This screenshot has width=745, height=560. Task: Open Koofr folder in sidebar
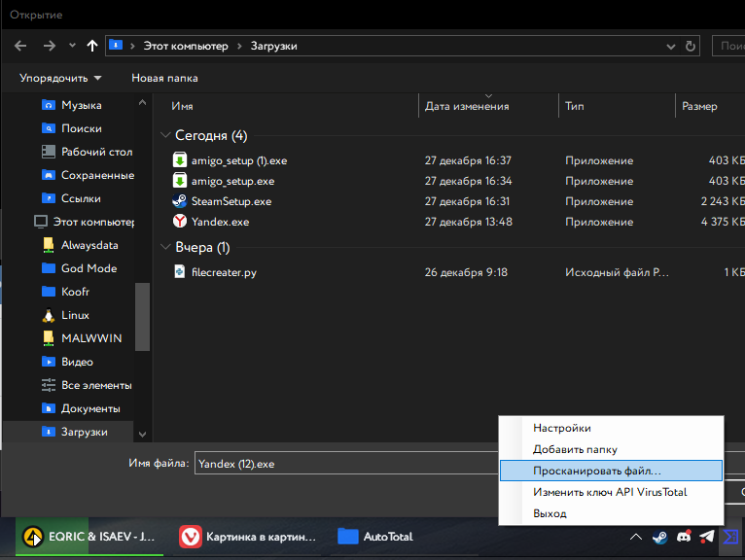tap(65, 292)
